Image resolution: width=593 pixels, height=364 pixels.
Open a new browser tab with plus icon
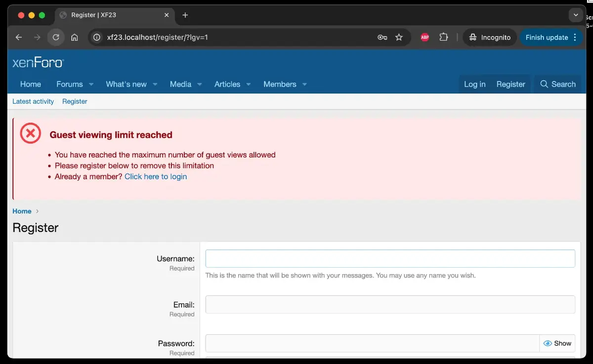(x=185, y=15)
